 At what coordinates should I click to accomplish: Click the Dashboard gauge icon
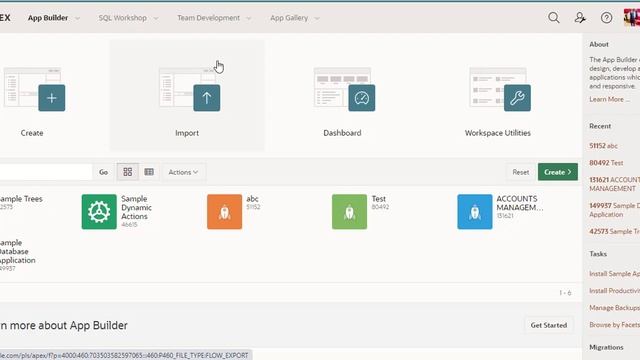[362, 98]
